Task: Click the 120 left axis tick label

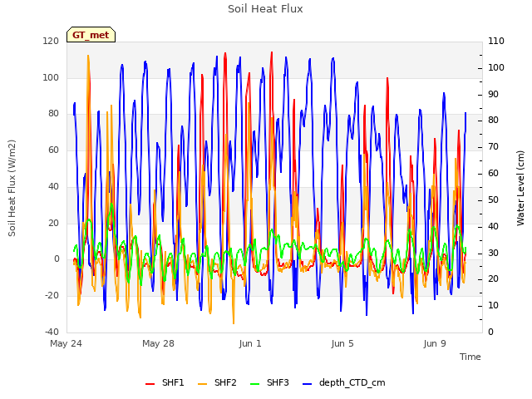Action: (51, 41)
